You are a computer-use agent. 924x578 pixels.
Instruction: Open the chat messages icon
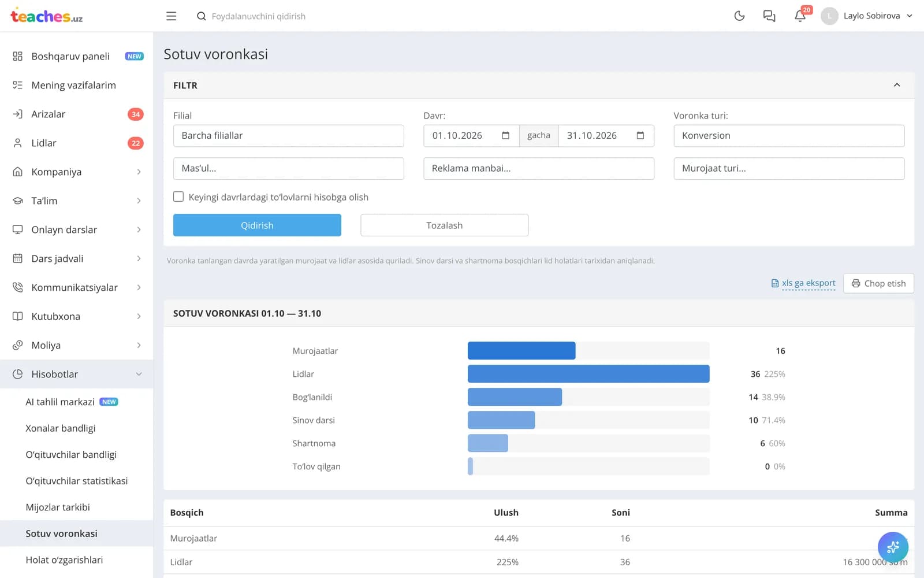coord(769,16)
